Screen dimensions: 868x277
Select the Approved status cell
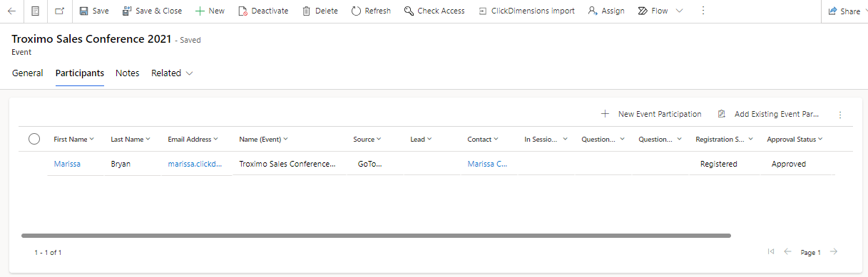coord(789,164)
